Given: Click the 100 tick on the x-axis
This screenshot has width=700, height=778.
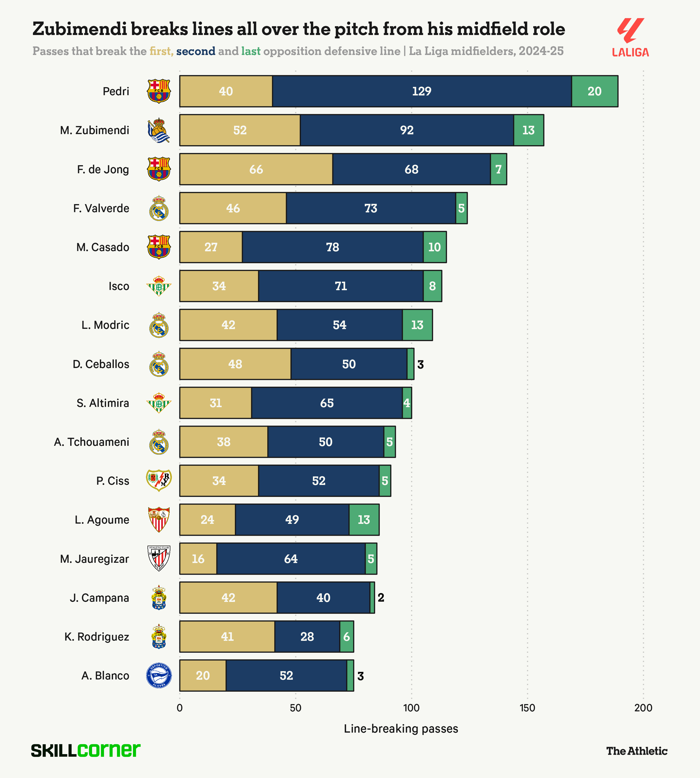Looking at the screenshot, I should coord(411,708).
